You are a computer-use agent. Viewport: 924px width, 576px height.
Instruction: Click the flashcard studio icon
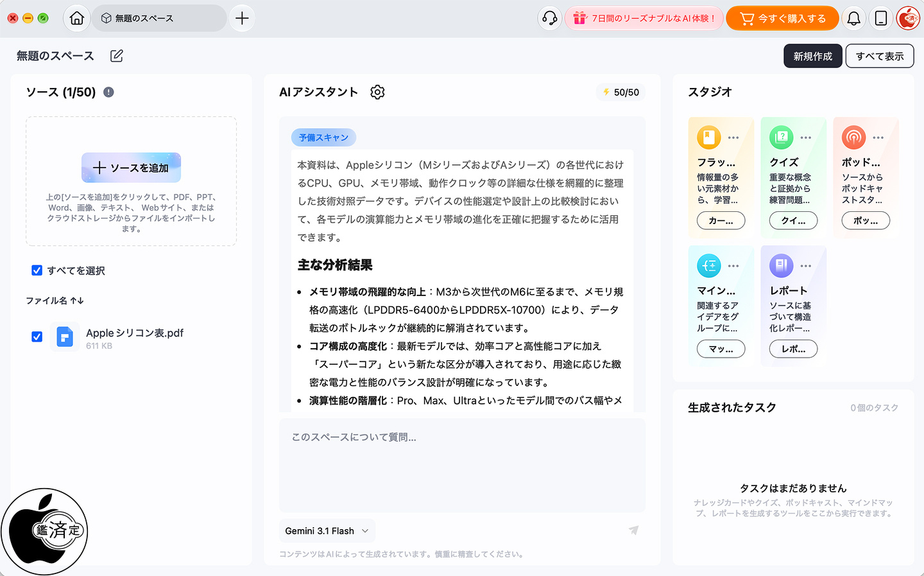[709, 137]
